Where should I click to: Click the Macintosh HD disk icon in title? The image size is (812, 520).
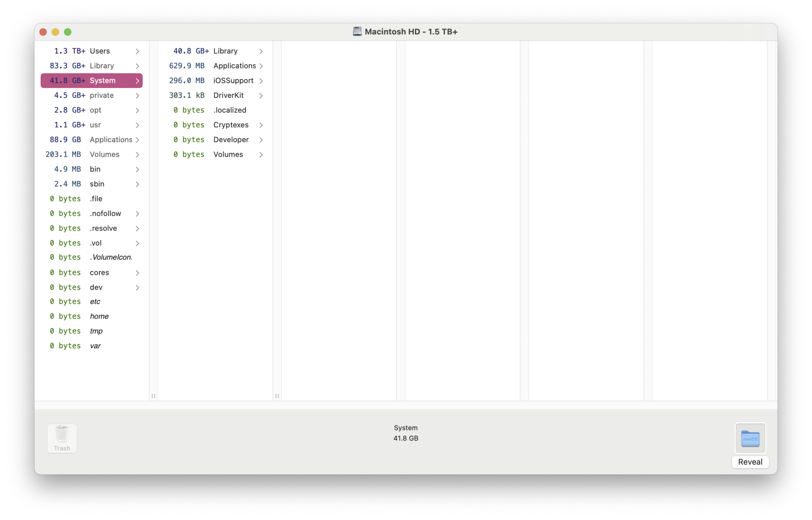357,32
